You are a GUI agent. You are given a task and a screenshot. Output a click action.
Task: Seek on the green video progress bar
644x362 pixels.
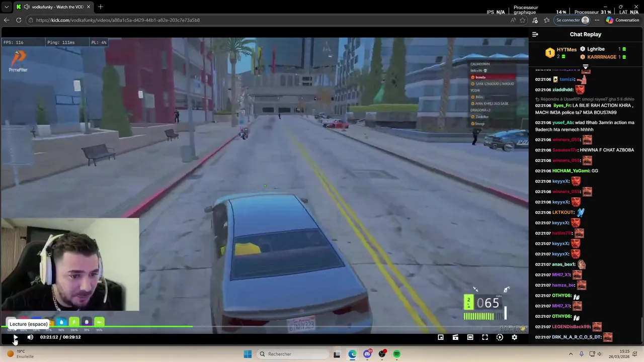point(264,327)
